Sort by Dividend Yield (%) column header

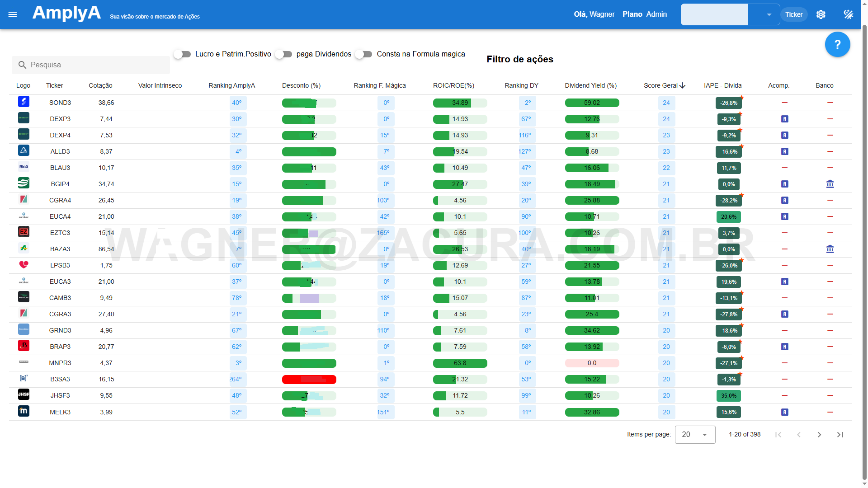click(x=590, y=85)
